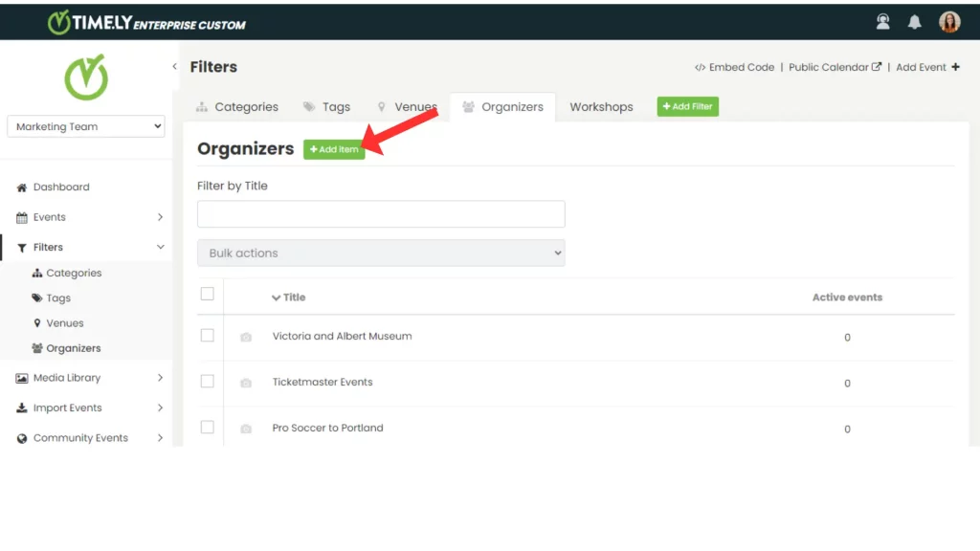Toggle the select-all checkbox in table header
This screenshot has height=551, width=980.
[207, 294]
